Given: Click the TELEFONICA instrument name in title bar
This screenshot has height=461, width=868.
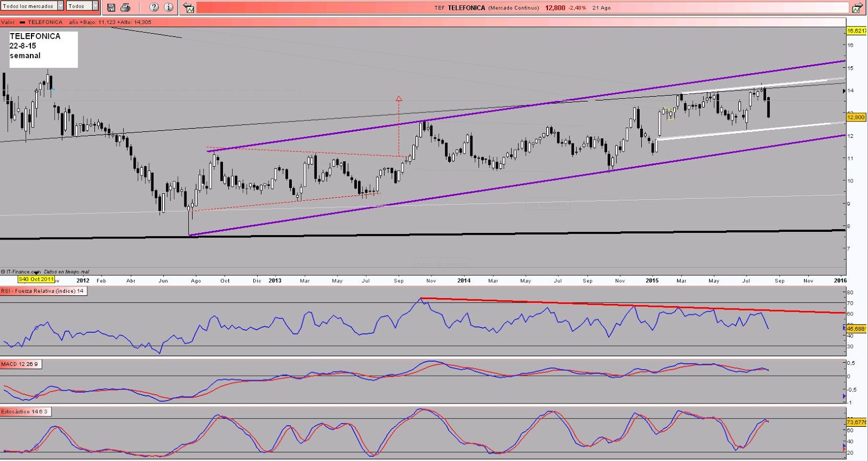Looking at the screenshot, I should coord(467,8).
